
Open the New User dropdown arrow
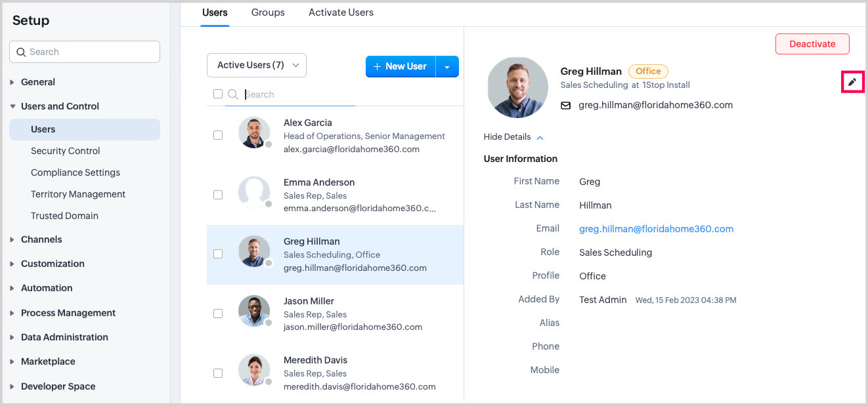point(447,66)
